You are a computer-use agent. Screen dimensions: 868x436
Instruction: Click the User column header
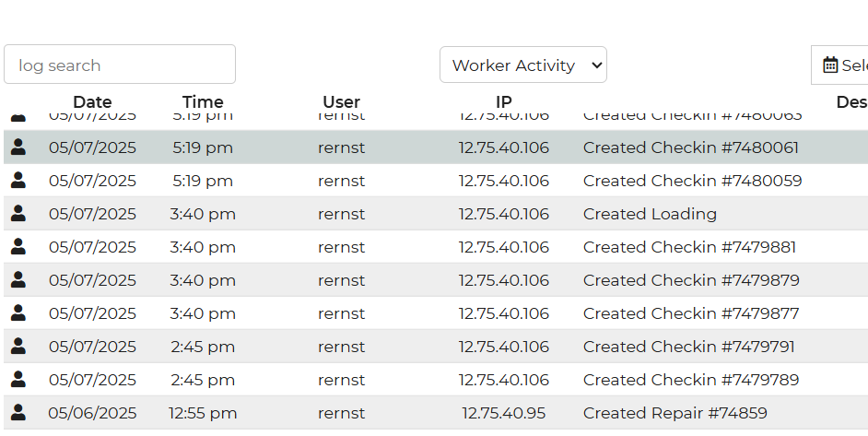341,102
